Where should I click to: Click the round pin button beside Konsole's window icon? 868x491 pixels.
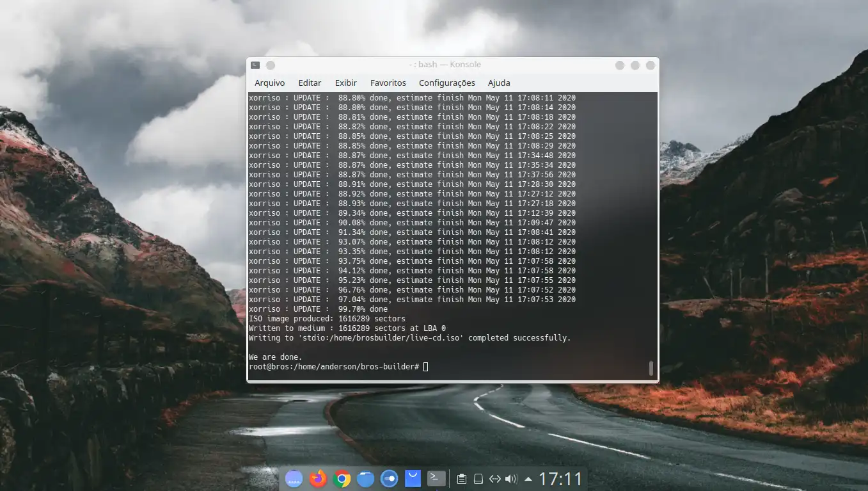click(271, 65)
